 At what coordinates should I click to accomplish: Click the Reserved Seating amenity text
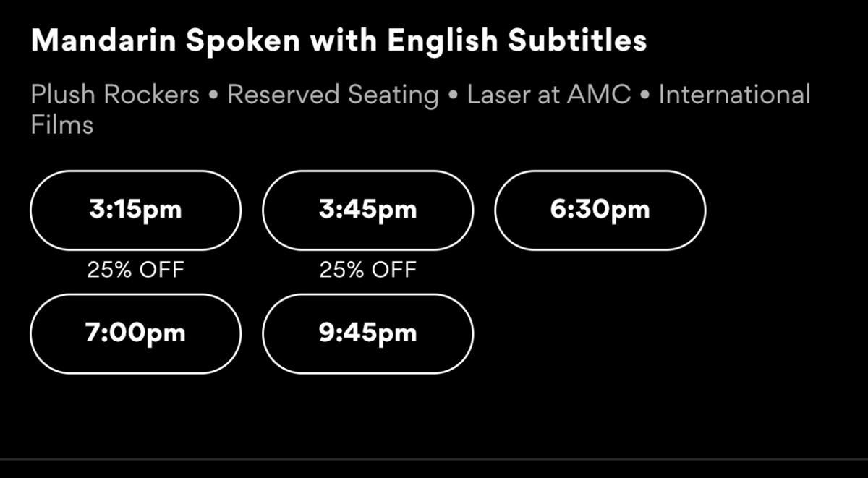[333, 95]
